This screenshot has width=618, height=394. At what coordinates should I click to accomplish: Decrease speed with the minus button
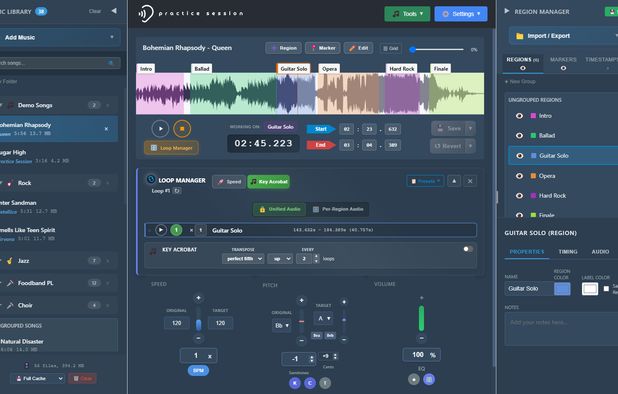198,338
